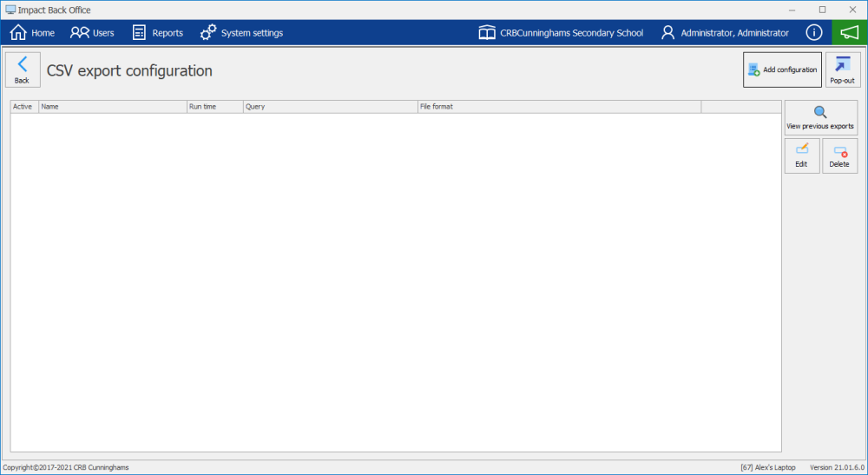Open the Users section

(92, 33)
